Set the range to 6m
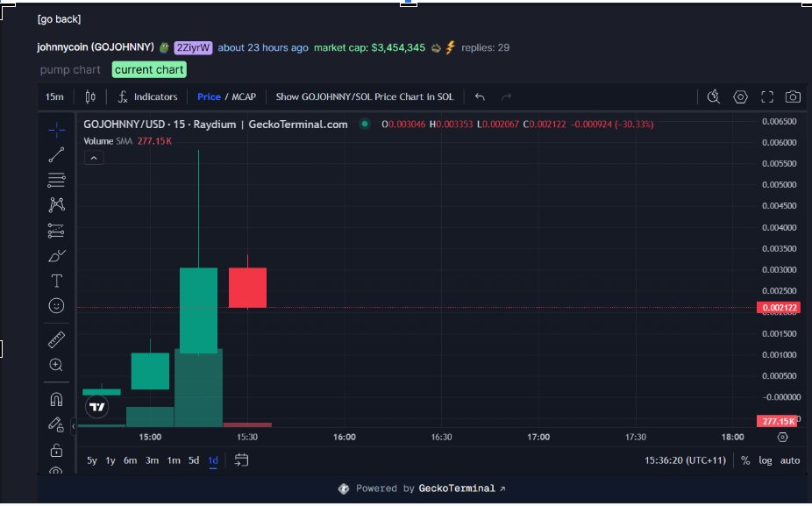This screenshot has height=506, width=812. [130, 460]
